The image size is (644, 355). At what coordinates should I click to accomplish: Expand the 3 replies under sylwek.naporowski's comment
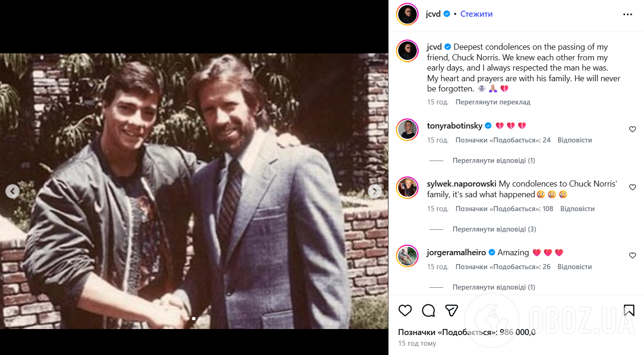point(494,229)
